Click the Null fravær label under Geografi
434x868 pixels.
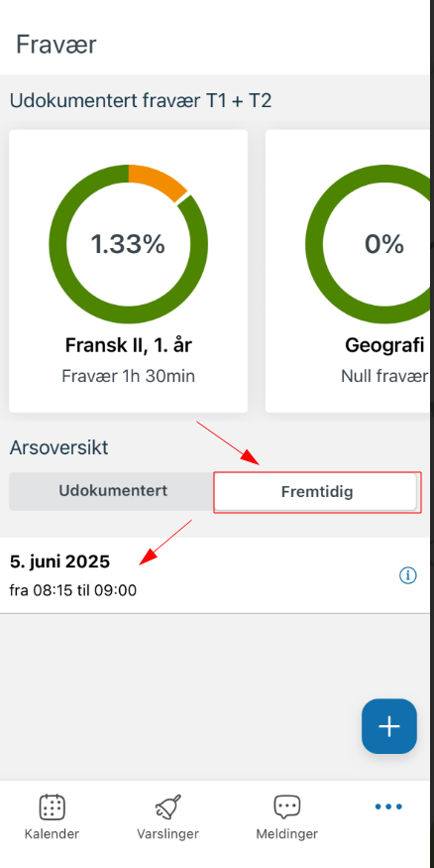[384, 376]
